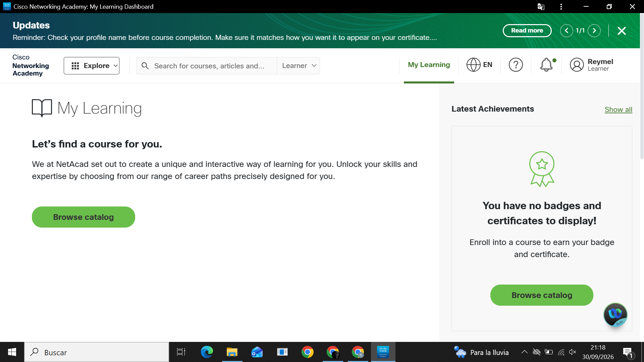The width and height of the screenshot is (644, 362).
Task: Open the three-dot app menu
Action: point(561,7)
